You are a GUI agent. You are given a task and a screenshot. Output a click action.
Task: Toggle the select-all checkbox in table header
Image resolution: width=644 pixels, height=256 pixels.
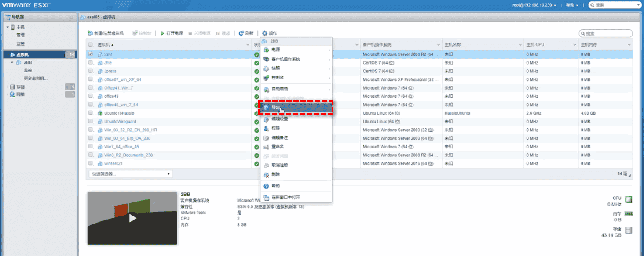point(91,45)
